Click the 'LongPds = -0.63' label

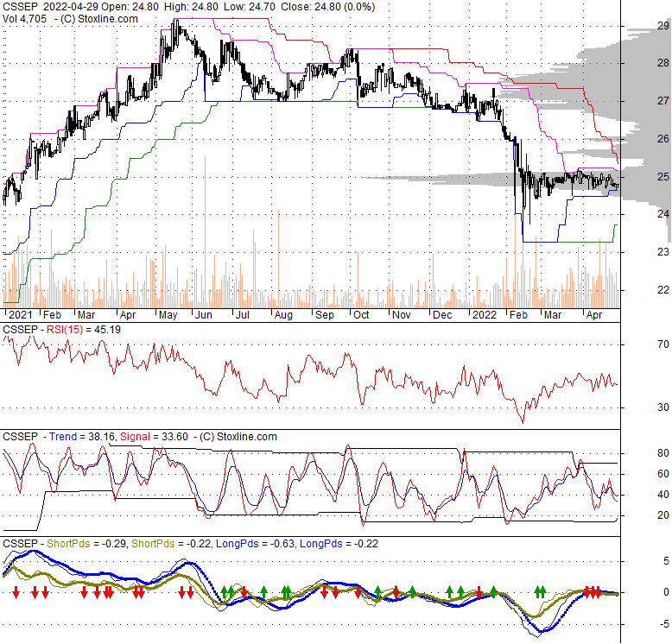255,544
